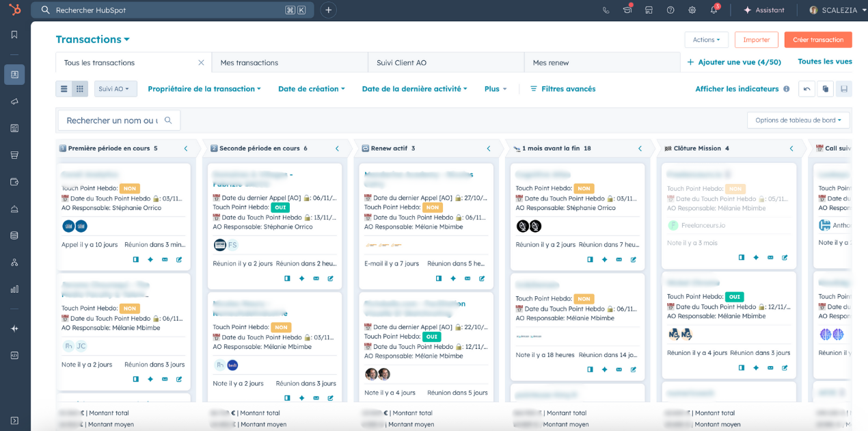The width and height of the screenshot is (868, 431).
Task: Open the Breeze sparkle sidebar icon
Action: point(14,328)
